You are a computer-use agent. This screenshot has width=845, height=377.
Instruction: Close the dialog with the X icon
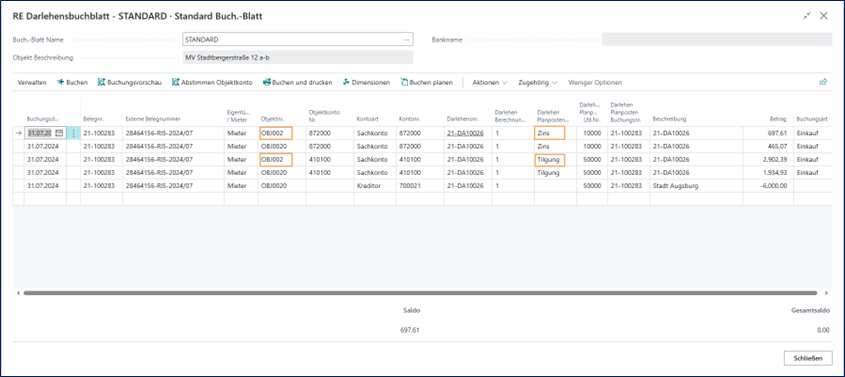(x=823, y=16)
